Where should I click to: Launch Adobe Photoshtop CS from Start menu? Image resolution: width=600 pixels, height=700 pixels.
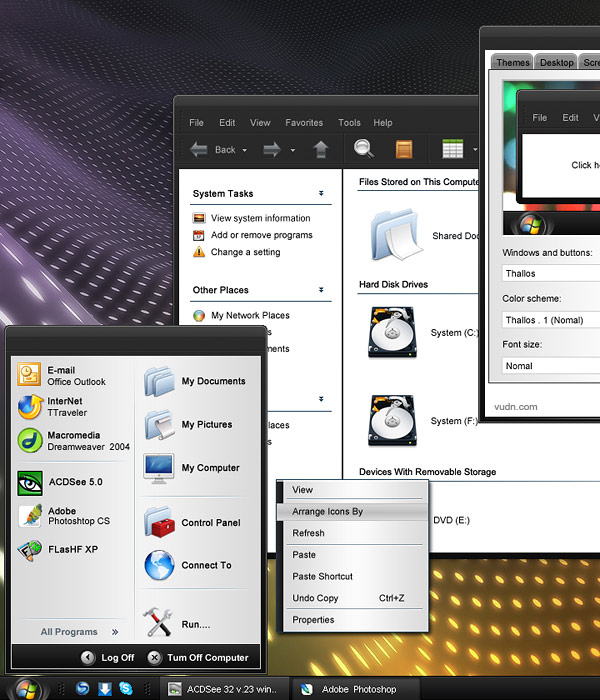point(63,516)
